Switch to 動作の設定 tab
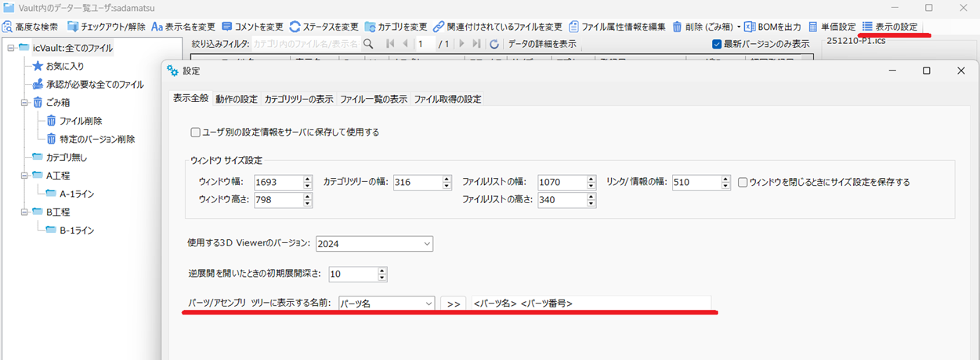 click(237, 100)
